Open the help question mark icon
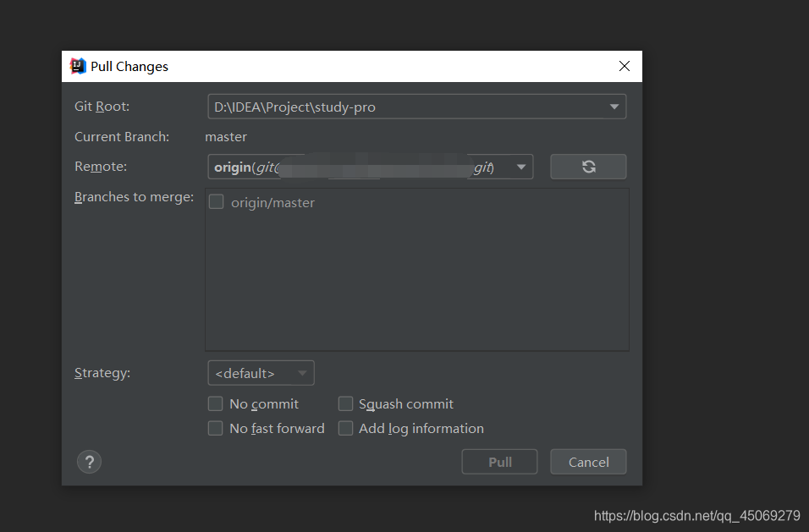 [89, 462]
